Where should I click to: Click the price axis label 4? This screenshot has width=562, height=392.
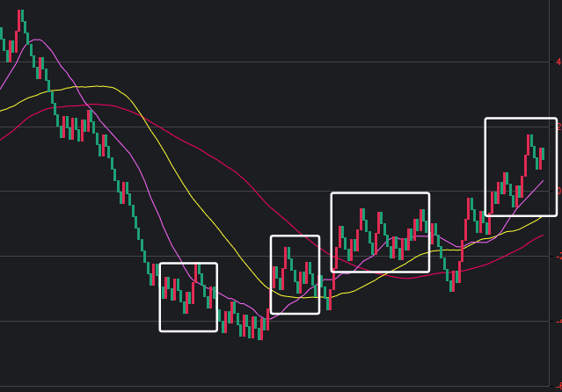tap(558, 62)
